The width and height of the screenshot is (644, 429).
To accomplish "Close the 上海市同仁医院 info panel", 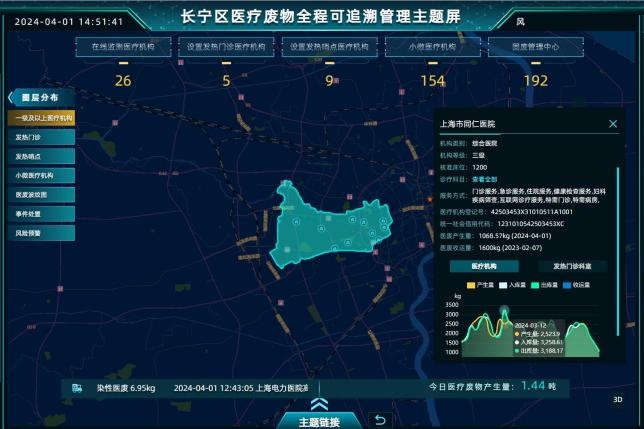I will pyautogui.click(x=613, y=124).
